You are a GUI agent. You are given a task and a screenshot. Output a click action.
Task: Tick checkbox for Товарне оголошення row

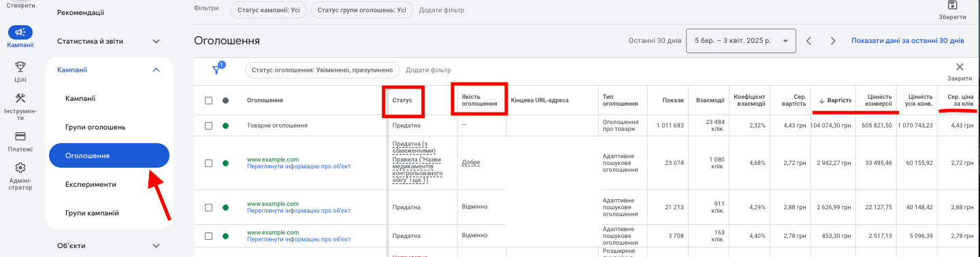pos(208,125)
